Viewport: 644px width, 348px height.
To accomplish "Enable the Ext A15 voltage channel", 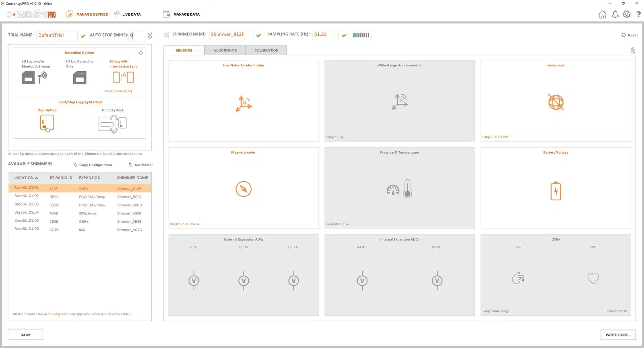I will 294,281.
